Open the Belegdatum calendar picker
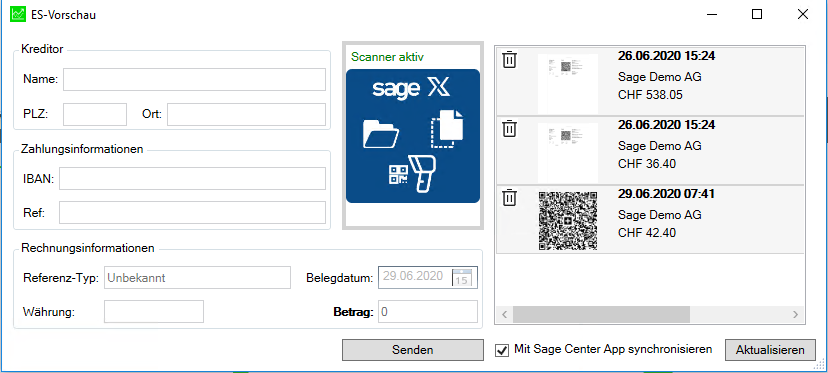Screen dimensions: 828x373 point(461,277)
